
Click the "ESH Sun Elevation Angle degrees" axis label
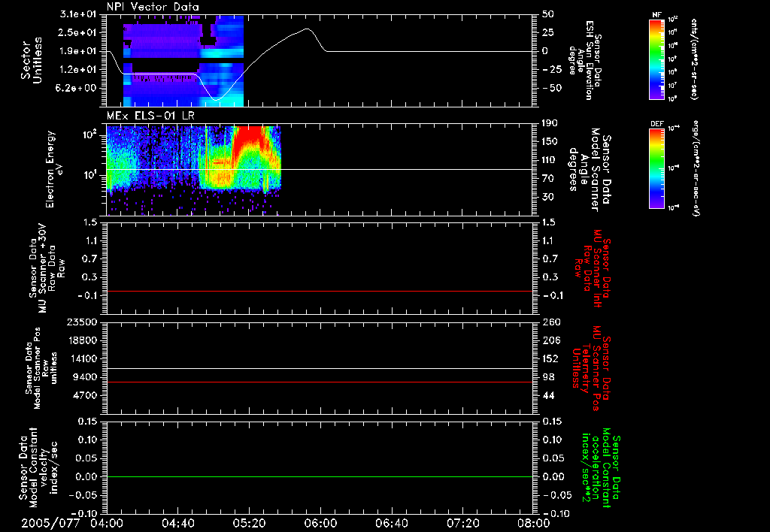pyautogui.click(x=584, y=60)
